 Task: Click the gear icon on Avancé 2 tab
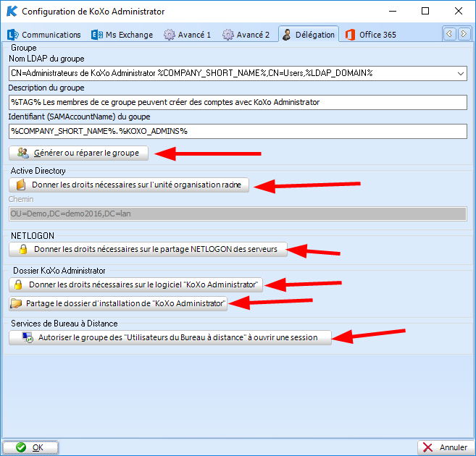pos(228,35)
